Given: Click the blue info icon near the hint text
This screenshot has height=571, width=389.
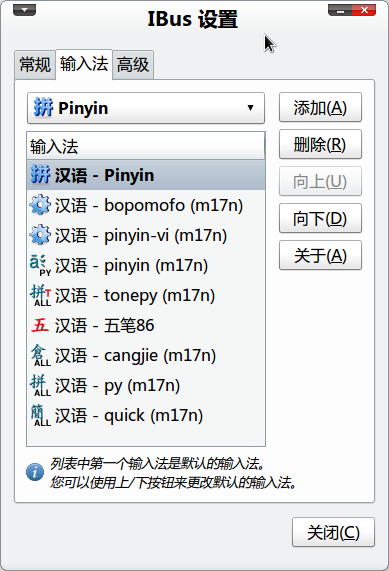Looking at the screenshot, I should pyautogui.click(x=35, y=472).
